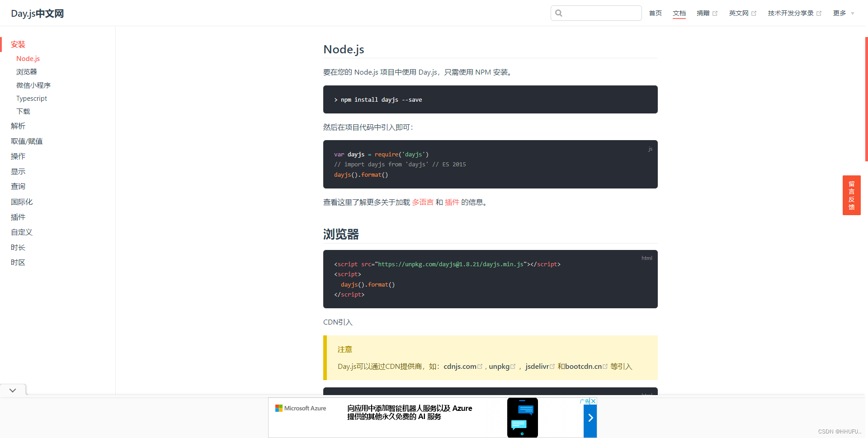Close the advertisement with X icon
Image resolution: width=868 pixels, height=438 pixels.
click(594, 401)
